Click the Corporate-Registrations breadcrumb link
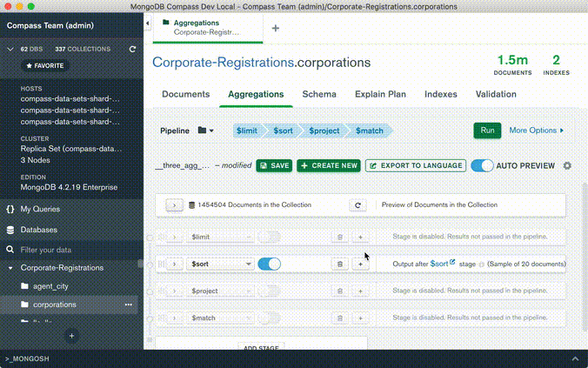 (x=223, y=63)
